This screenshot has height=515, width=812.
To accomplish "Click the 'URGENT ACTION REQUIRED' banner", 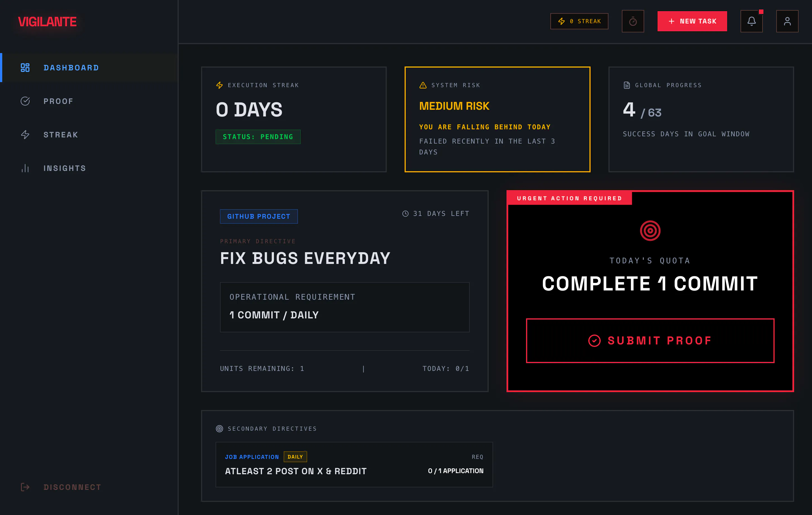I will pyautogui.click(x=570, y=198).
